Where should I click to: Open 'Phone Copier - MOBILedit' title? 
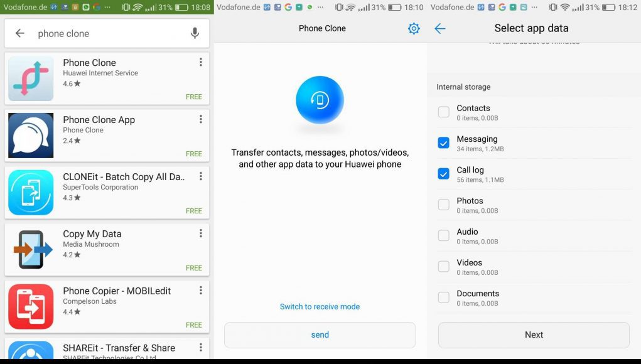click(117, 291)
